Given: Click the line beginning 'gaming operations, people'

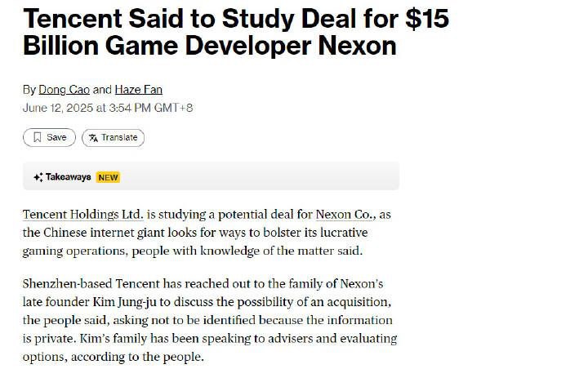Looking at the screenshot, I should tap(193, 251).
